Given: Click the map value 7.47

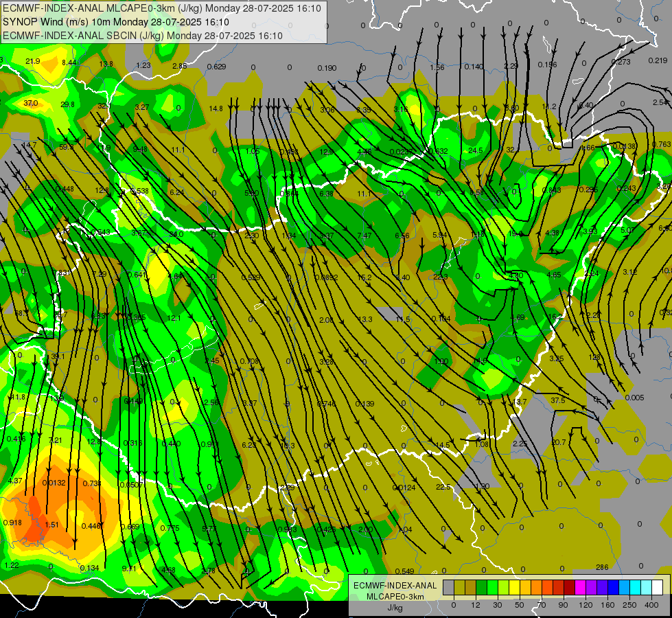Looking at the screenshot, I should pos(364,236).
